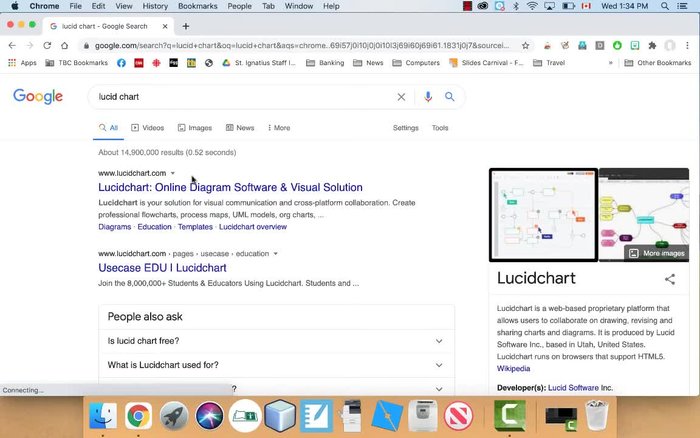This screenshot has height=438, width=700.
Task: Open Spotlight search in menu bar
Action: click(665, 6)
